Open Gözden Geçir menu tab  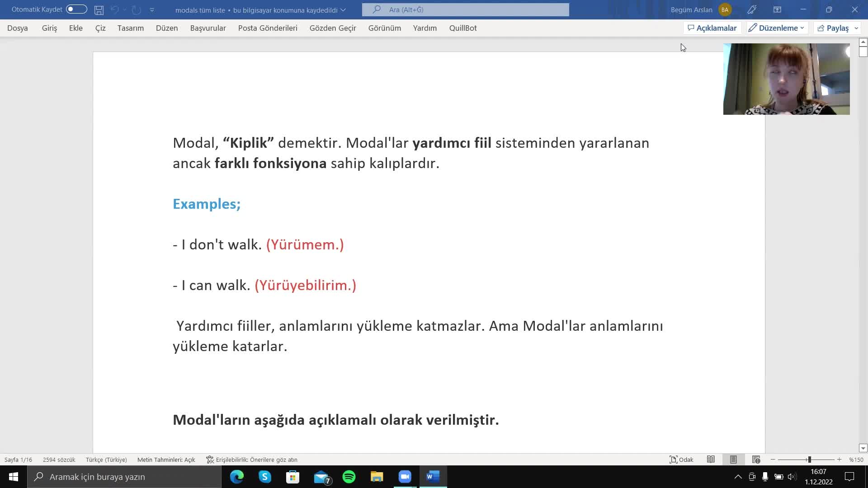[x=334, y=28]
